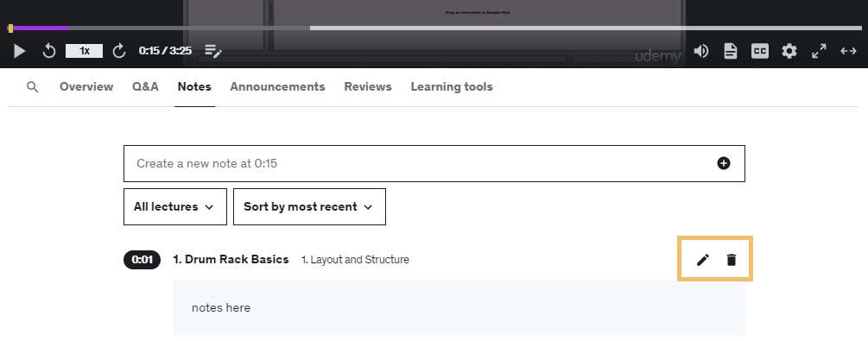
Task: Search course content with magnifier icon
Action: click(33, 87)
